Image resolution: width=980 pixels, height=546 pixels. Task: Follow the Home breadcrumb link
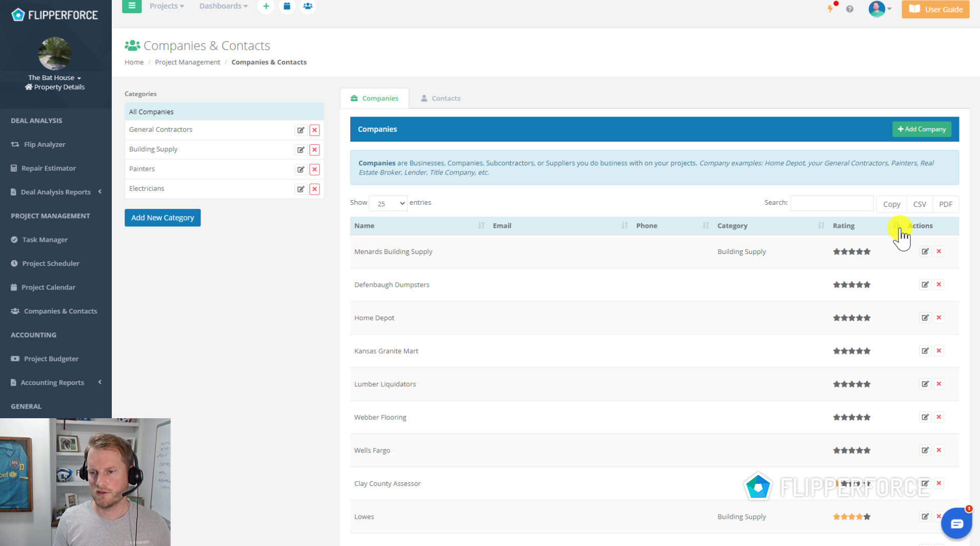[x=134, y=62]
